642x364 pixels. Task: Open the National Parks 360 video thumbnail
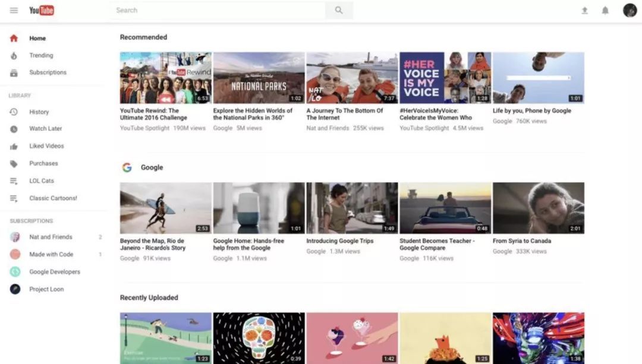(x=259, y=78)
